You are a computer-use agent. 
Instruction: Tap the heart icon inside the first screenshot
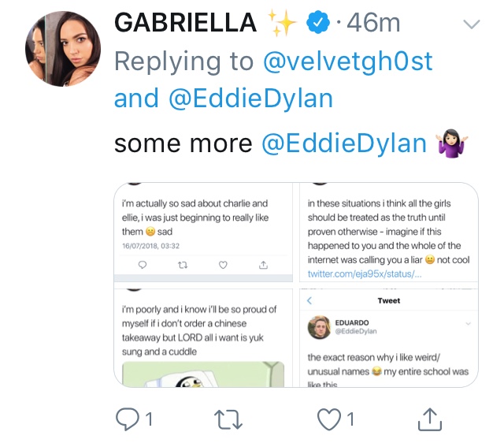pyautogui.click(x=223, y=265)
